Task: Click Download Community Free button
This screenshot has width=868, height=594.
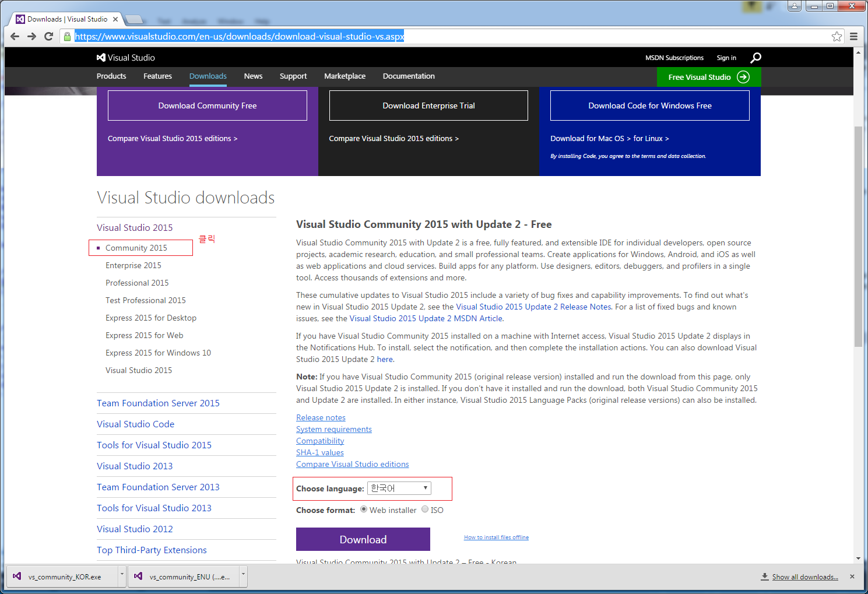Action: (208, 106)
